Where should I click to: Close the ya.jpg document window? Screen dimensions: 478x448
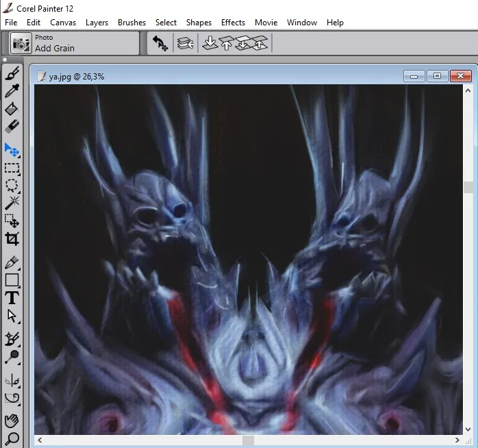(x=461, y=76)
